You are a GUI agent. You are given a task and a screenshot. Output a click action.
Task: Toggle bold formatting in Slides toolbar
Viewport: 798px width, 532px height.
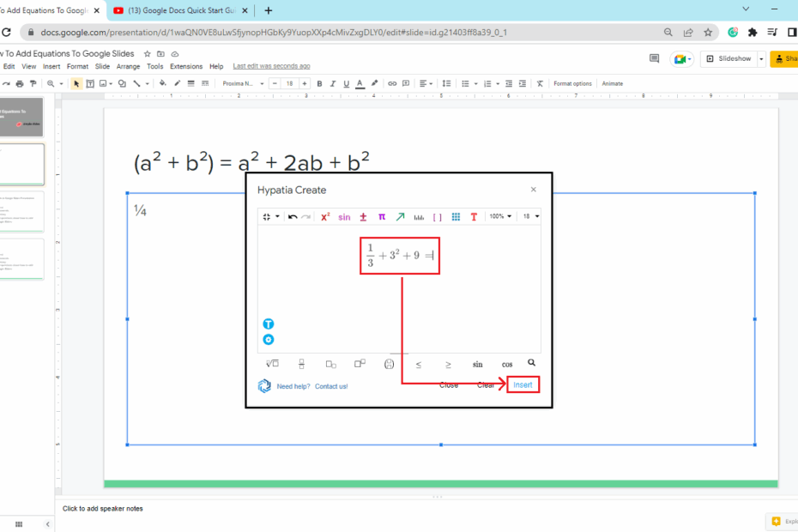coord(319,83)
